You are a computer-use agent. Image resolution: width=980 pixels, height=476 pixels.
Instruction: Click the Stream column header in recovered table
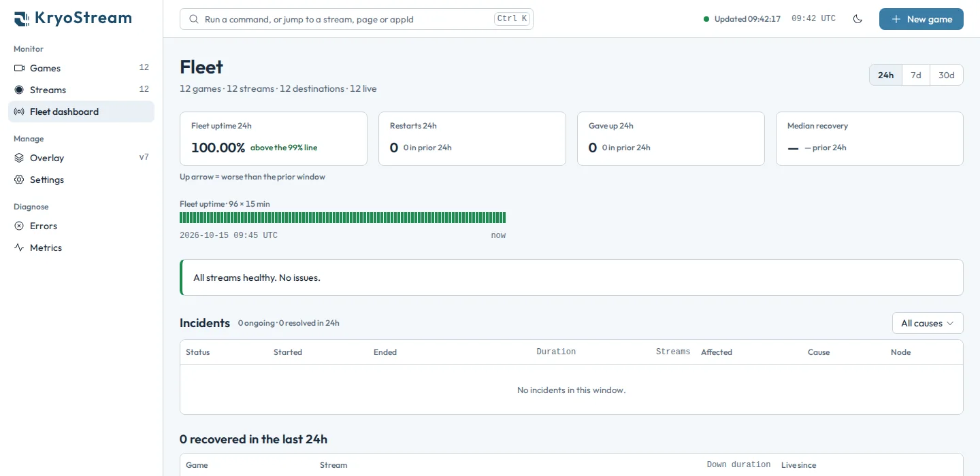pos(333,465)
